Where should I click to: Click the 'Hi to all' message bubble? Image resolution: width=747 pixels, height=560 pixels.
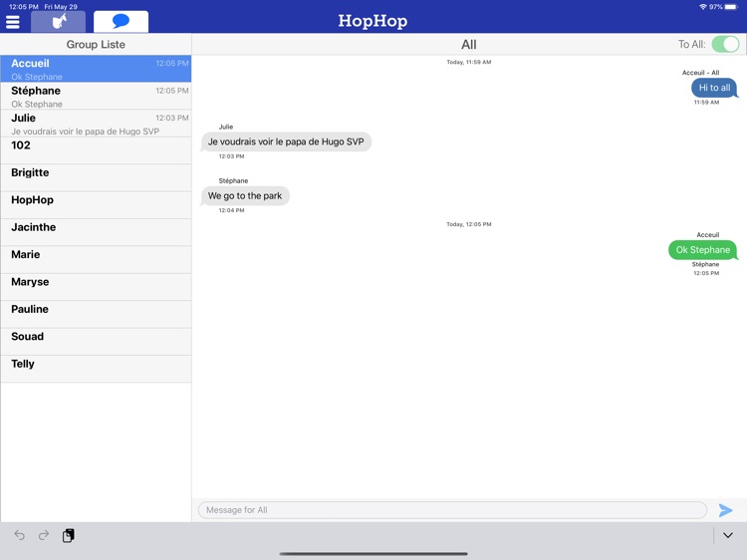[714, 88]
